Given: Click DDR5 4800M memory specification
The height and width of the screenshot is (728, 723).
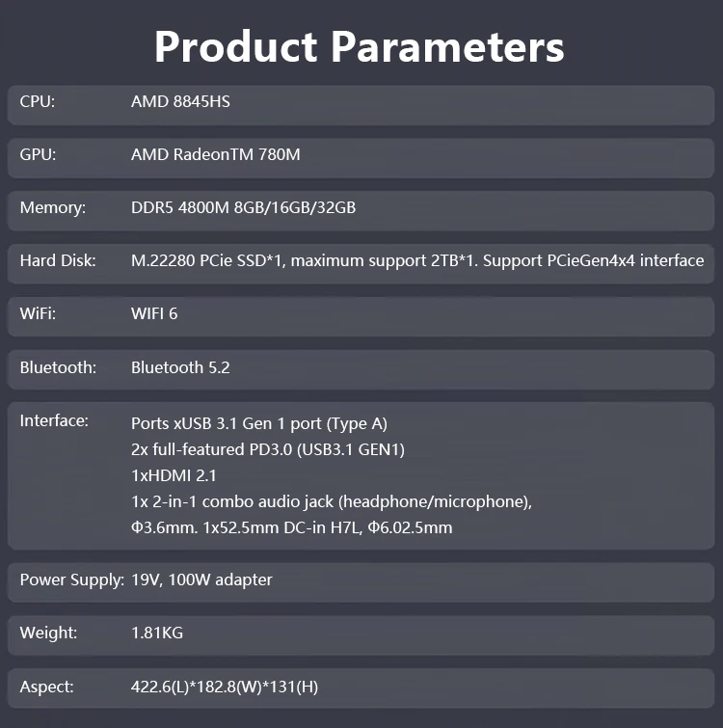Looking at the screenshot, I should [x=244, y=207].
